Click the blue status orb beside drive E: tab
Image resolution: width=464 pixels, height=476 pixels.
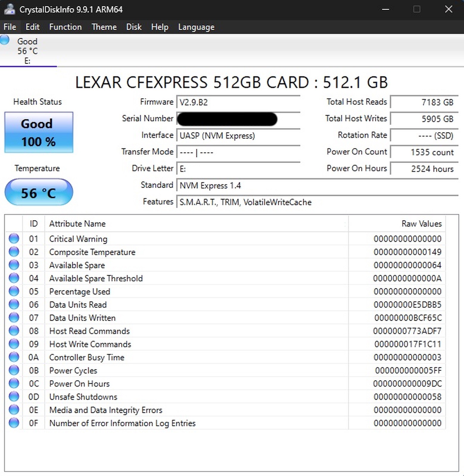click(x=4, y=40)
